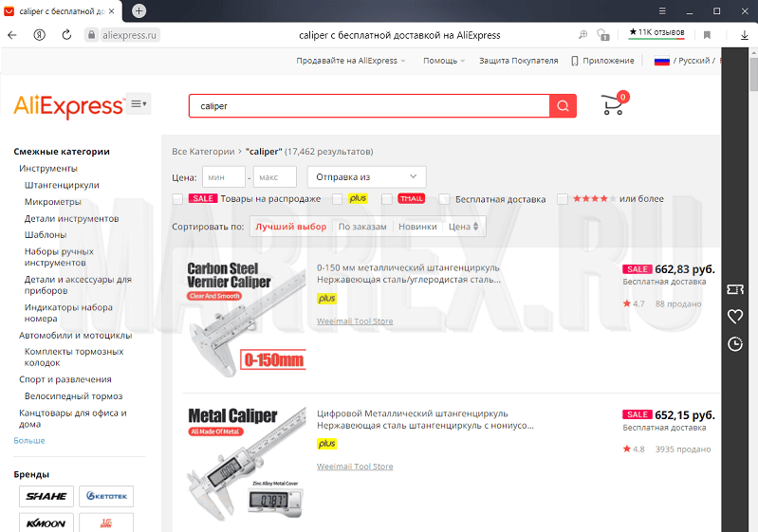Image resolution: width=758 pixels, height=532 pixels.
Task: Click the search field containing caliper
Action: point(369,106)
